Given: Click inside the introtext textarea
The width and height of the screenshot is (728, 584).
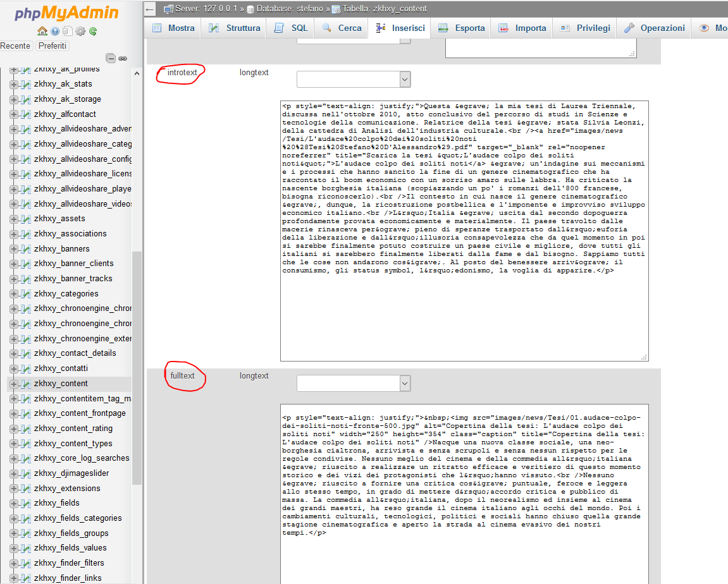Looking at the screenshot, I should [x=464, y=231].
